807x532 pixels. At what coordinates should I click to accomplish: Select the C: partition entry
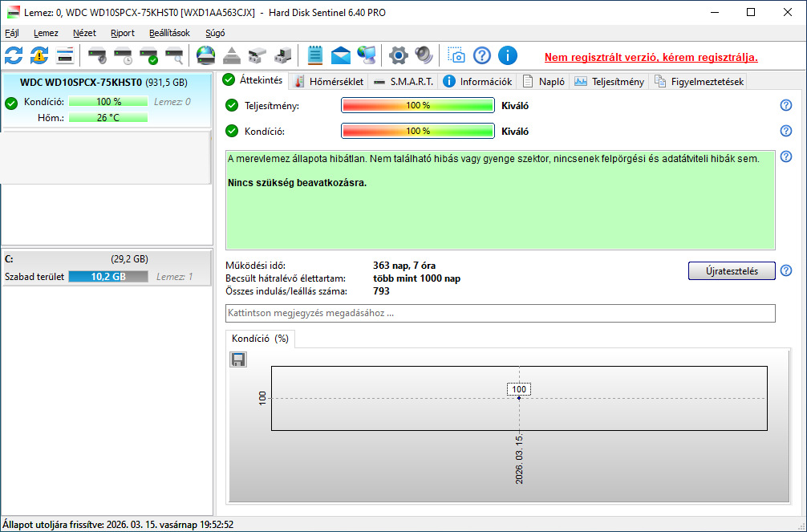107,268
